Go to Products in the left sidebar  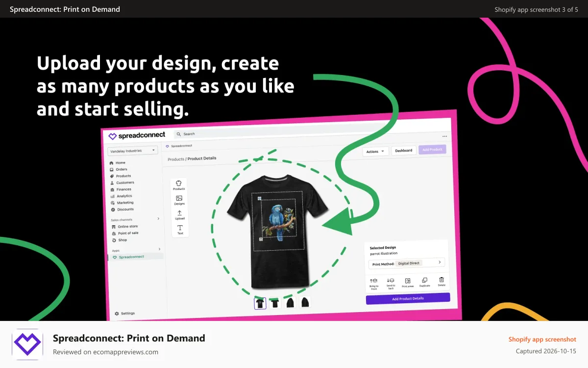click(120, 176)
